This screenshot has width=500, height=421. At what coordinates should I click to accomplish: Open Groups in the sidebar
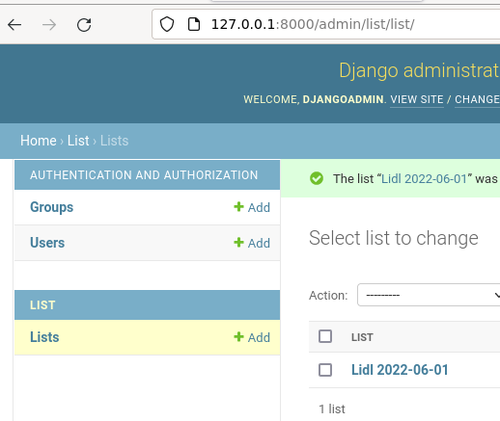52,207
